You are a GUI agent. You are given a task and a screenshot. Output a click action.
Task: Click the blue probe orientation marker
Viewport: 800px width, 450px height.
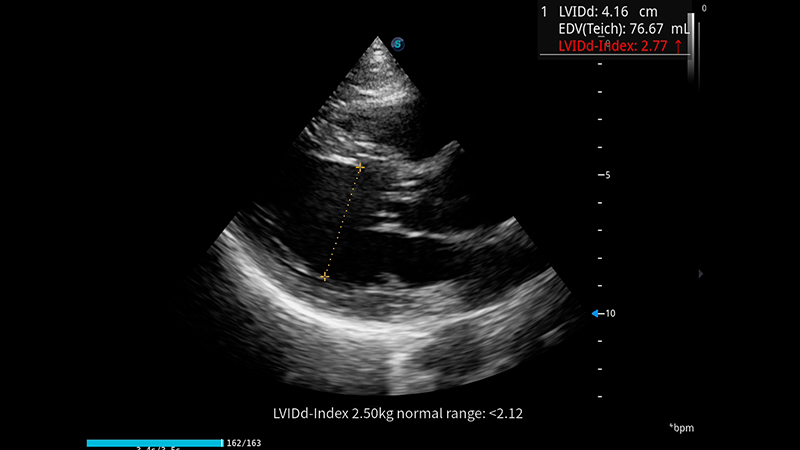pyautogui.click(x=397, y=43)
